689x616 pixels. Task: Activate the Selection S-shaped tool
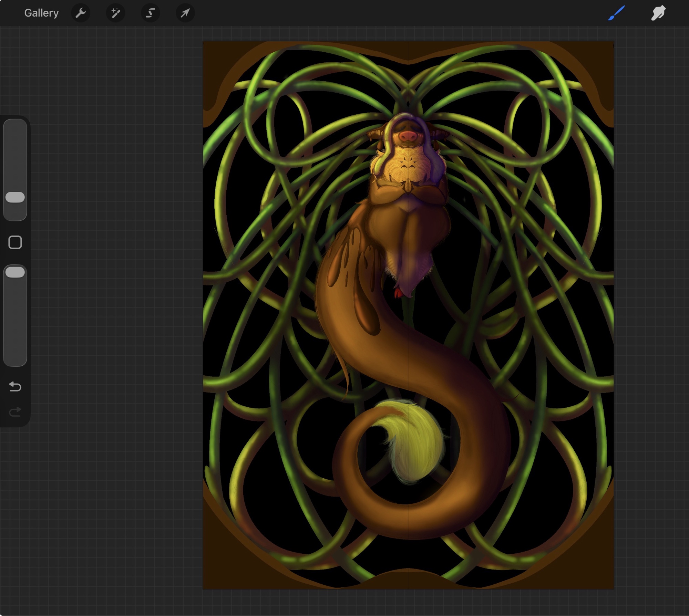click(x=151, y=13)
